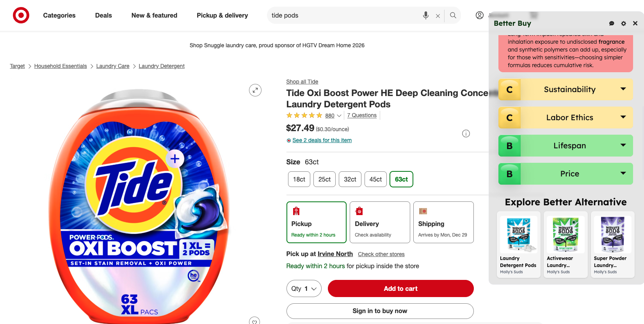Open the quantity selector dropdown
The image size is (644, 324).
point(304,288)
